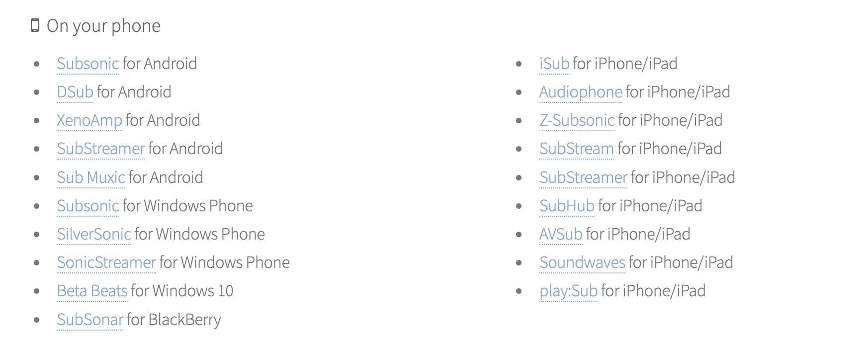Click the iSub link

(554, 64)
